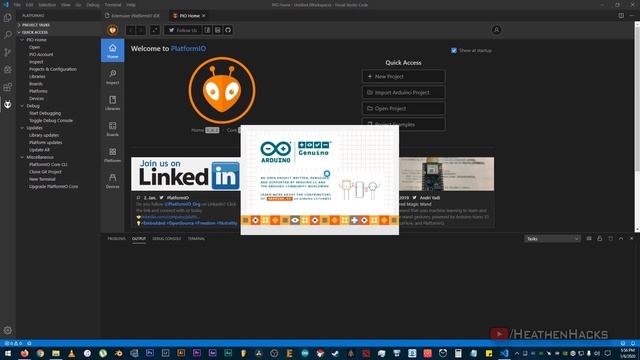Click Library updates under Updates
This screenshot has height=360, width=640.
pos(44,135)
